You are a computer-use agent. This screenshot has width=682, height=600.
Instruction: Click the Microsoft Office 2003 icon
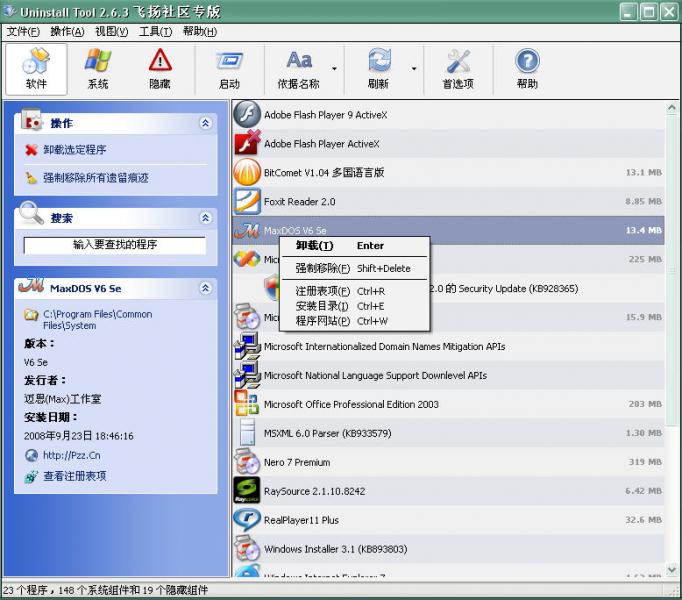tap(247, 403)
